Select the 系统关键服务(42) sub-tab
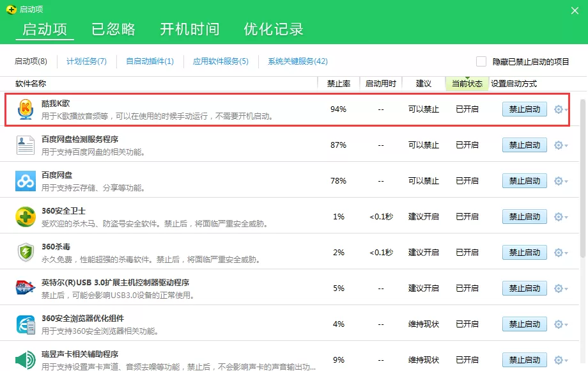Viewport: 588px width, 371px height. pos(298,61)
